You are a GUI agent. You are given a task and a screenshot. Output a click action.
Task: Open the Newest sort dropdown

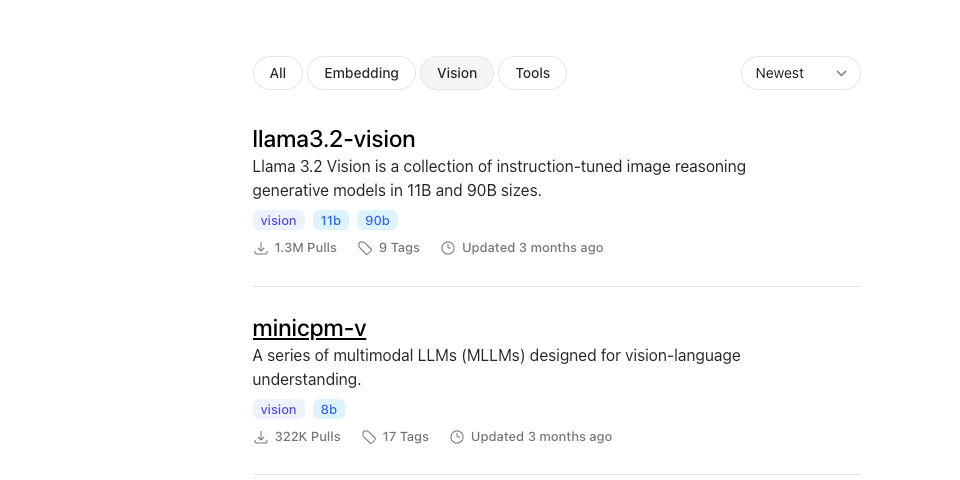coord(801,73)
